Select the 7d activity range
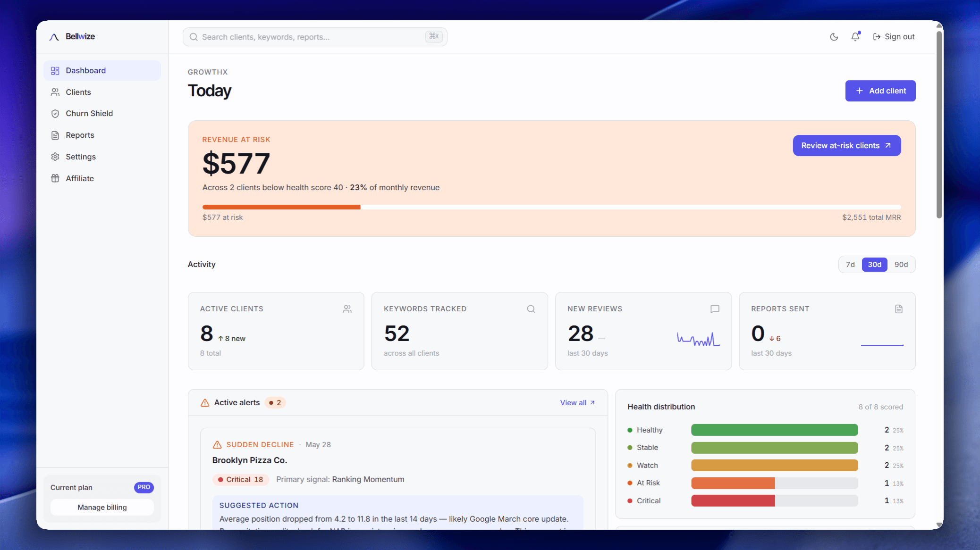Viewport: 980px width, 550px height. pyautogui.click(x=850, y=265)
